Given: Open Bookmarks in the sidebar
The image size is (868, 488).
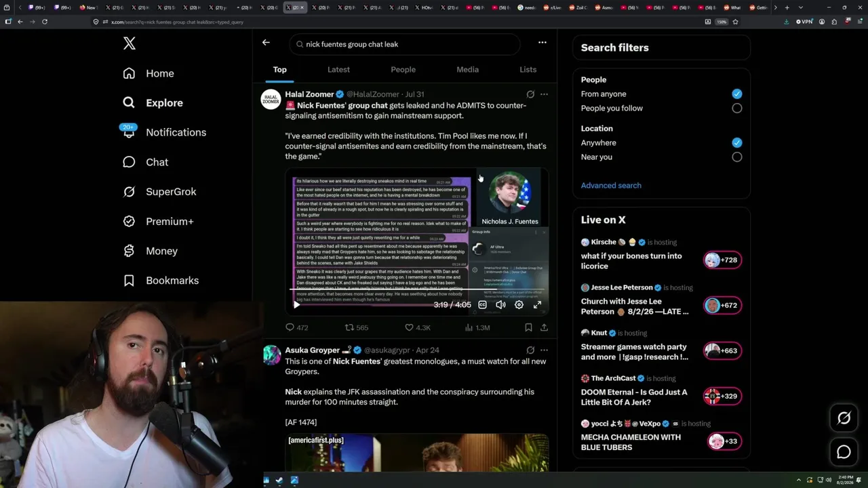Looking at the screenshot, I should tap(161, 281).
